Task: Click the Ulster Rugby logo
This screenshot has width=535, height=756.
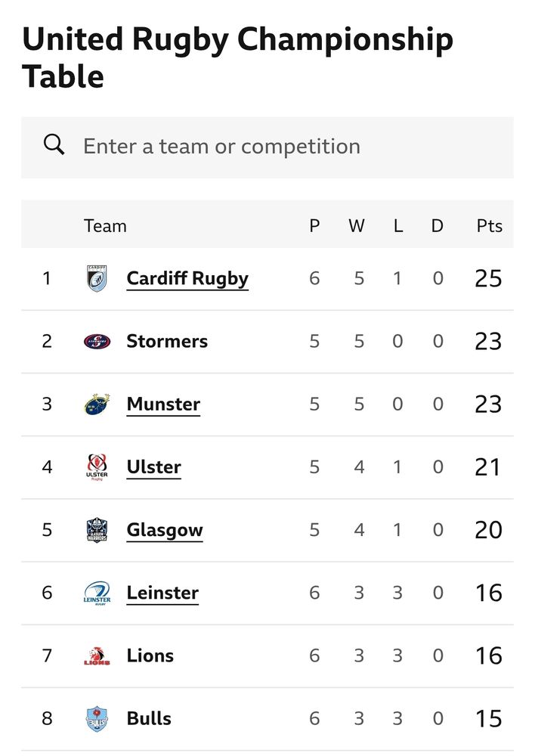Action: click(97, 467)
